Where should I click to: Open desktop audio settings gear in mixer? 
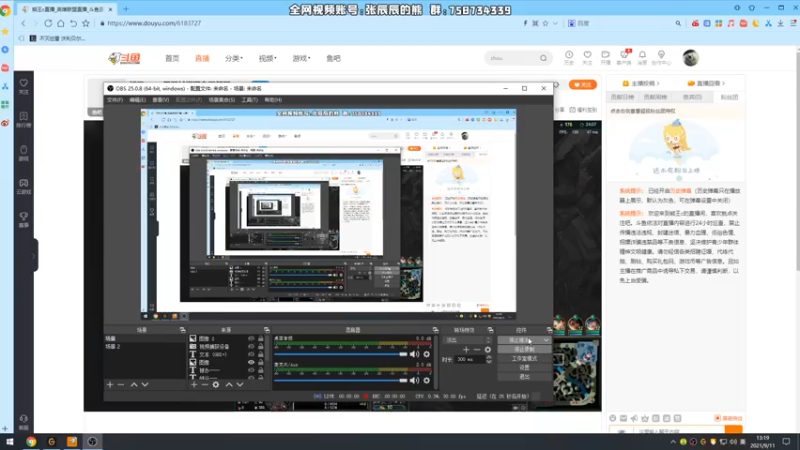[x=427, y=354]
